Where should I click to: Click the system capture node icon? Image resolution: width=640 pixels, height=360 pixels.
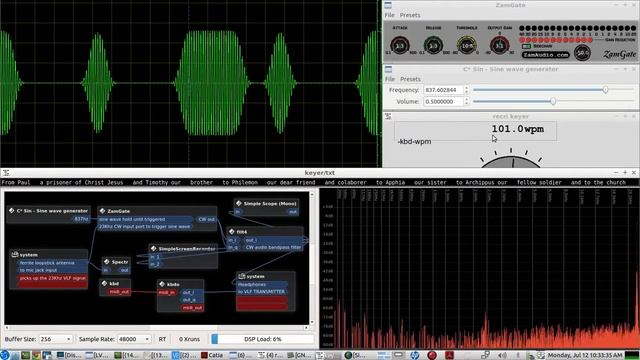pos(15,254)
